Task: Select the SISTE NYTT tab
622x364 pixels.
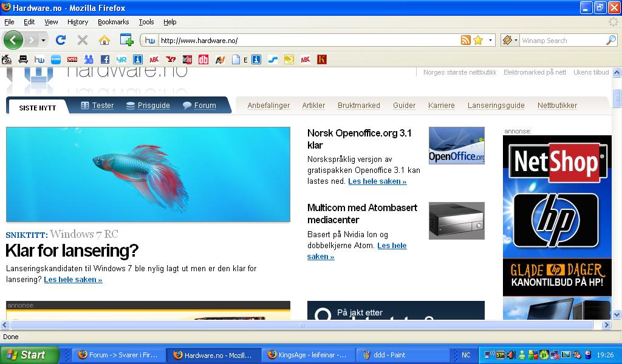Action: (37, 108)
